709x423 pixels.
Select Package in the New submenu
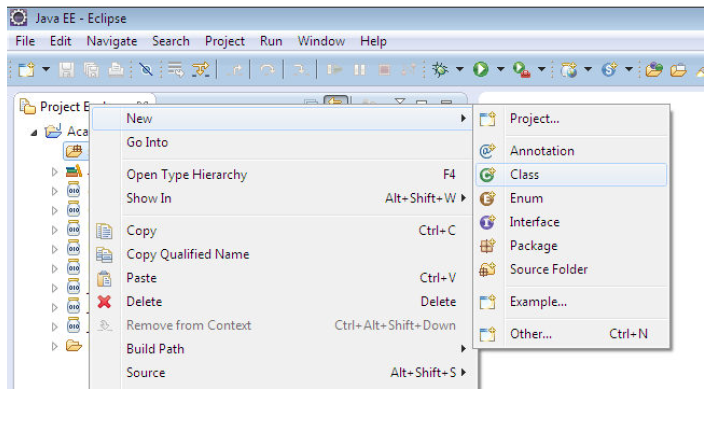click(572, 246)
